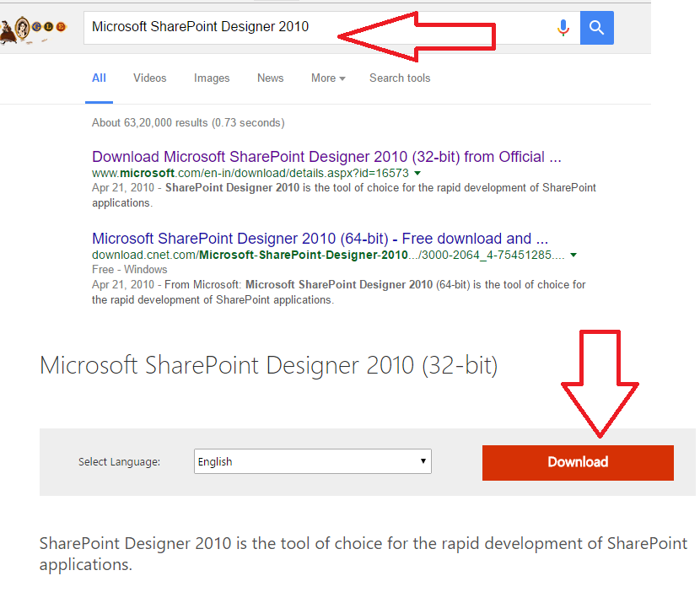
Task: Select the All results tab
Action: coord(99,78)
